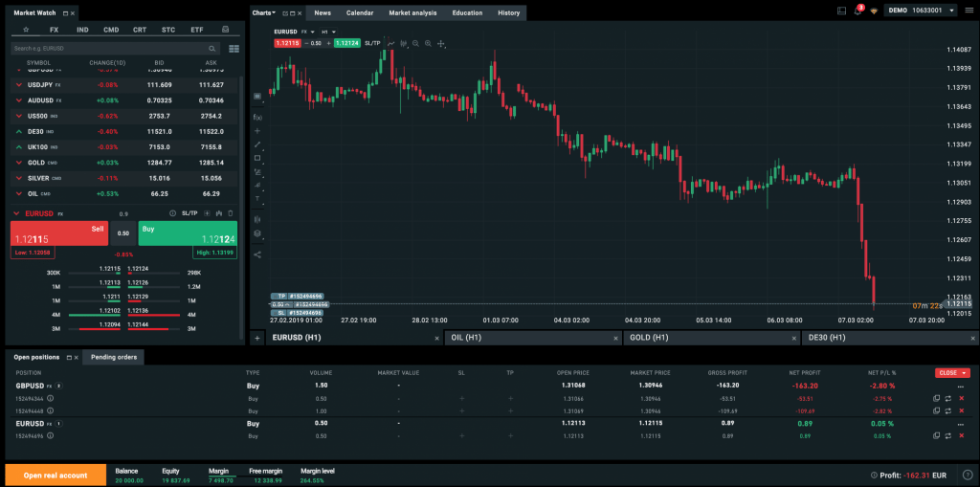Screen dimensions: 980x487
Task: Open the Market analysis tab
Action: (412, 12)
